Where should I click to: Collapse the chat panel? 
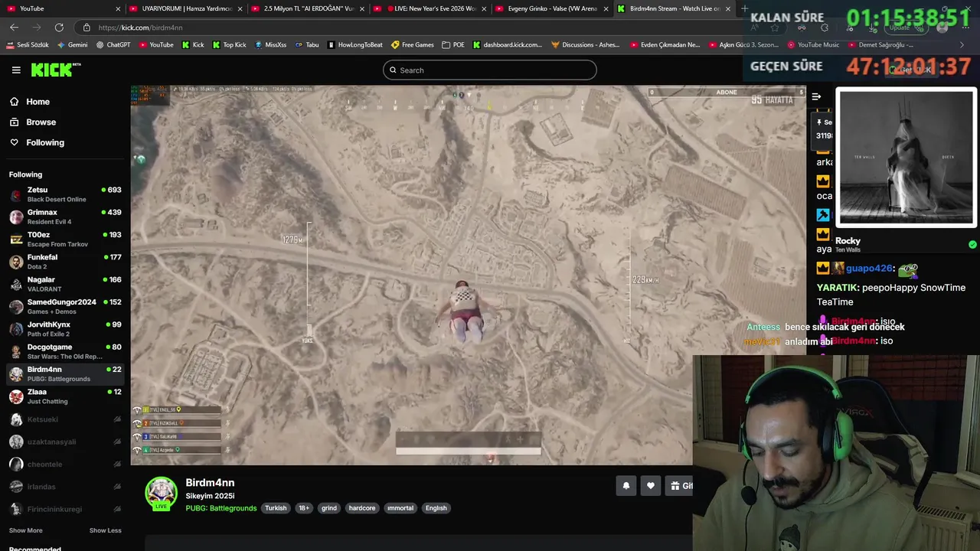816,96
